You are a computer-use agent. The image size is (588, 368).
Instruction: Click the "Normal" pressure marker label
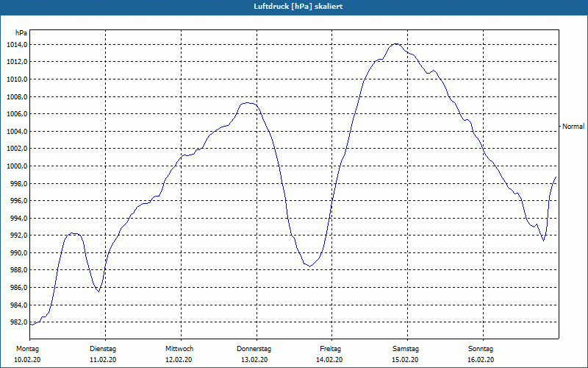(x=573, y=127)
